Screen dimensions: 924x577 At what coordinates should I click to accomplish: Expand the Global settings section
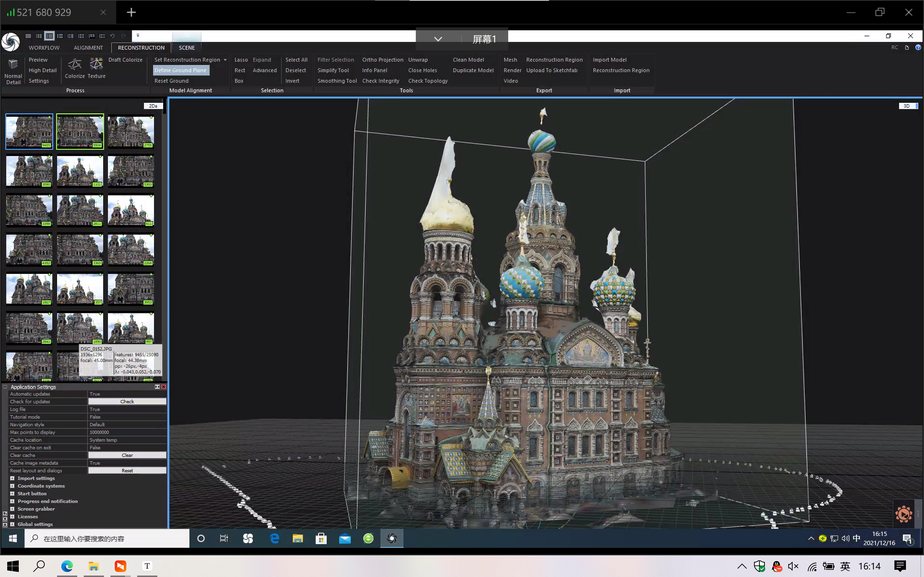coord(12,524)
